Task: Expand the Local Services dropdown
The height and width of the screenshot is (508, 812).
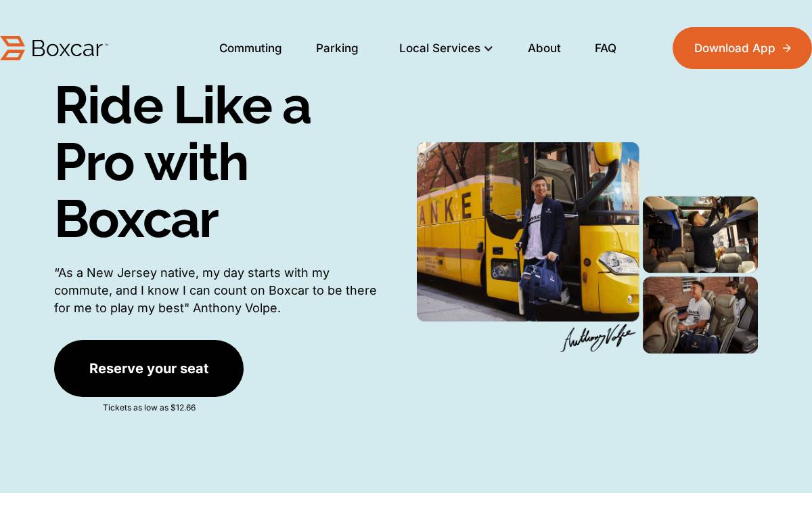Action: pyautogui.click(x=446, y=48)
